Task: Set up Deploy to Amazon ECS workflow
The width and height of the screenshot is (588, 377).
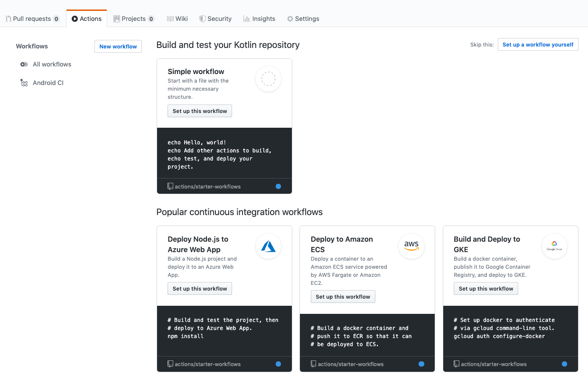Action: point(343,296)
